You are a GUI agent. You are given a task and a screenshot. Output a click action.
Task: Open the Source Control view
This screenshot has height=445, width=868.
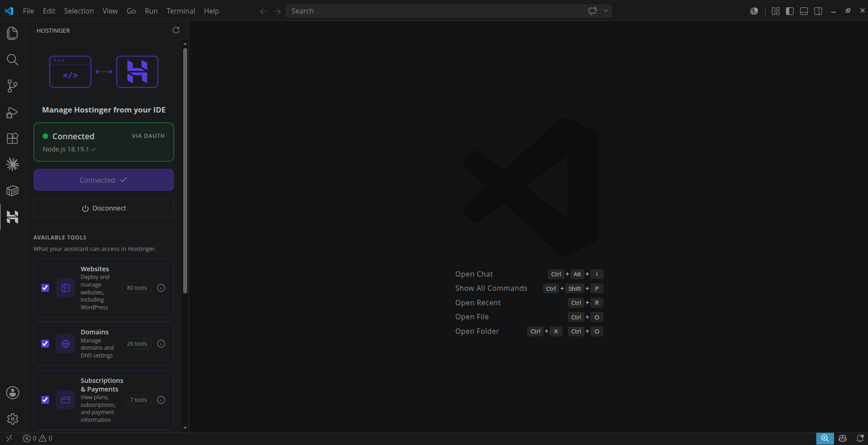(13, 86)
